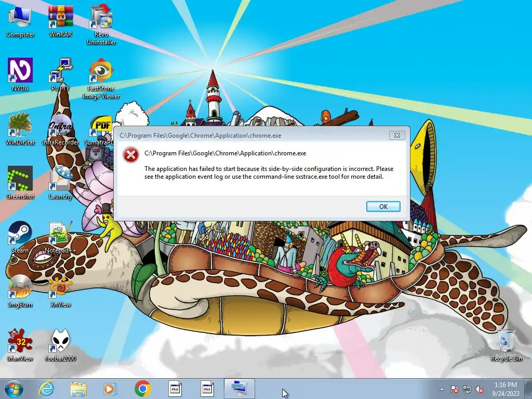Click the active on-screen keyboard taskbar button
Screen dimensions: 532x399
pos(239,389)
